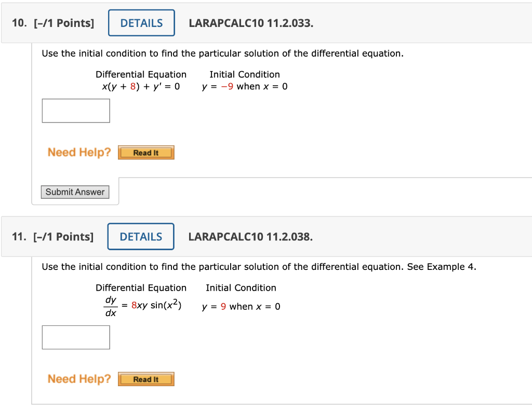Open DETAILS for question 10
This screenshot has height=409, width=532.
point(141,23)
